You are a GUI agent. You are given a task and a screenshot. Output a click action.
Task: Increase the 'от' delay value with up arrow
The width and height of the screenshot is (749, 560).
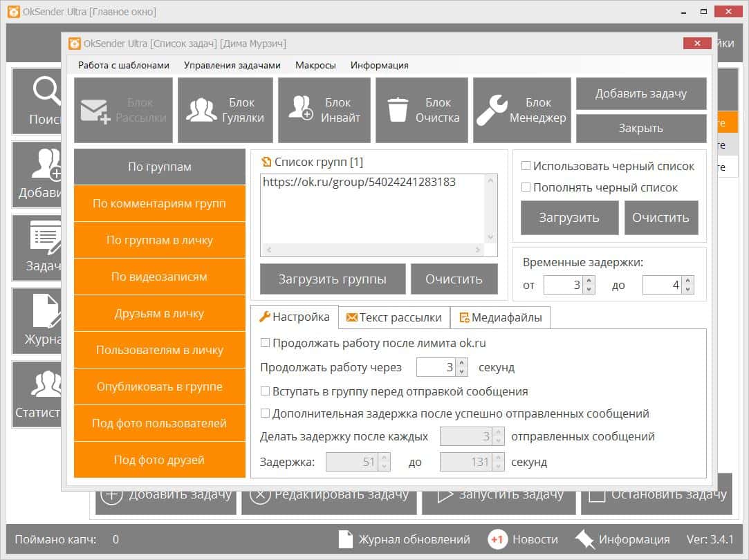coord(589,281)
